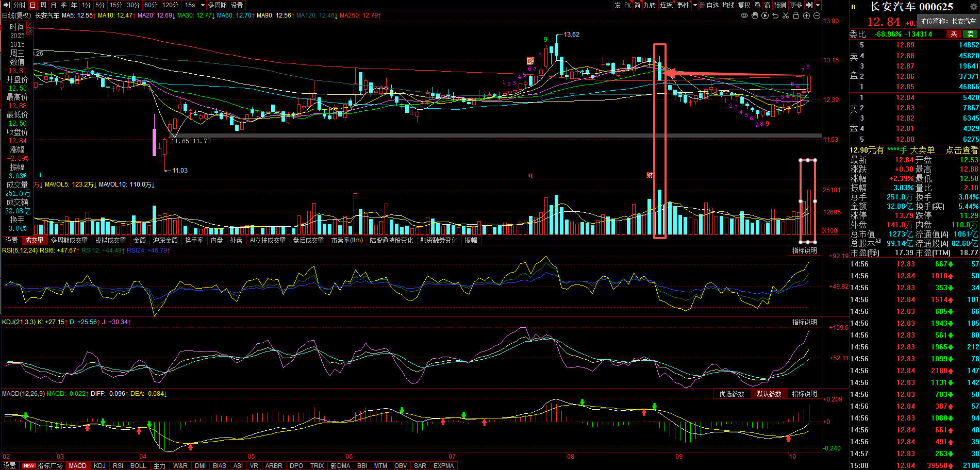Select EXPMA indicator tab at bottom
The height and width of the screenshot is (470, 980).
pos(444,466)
